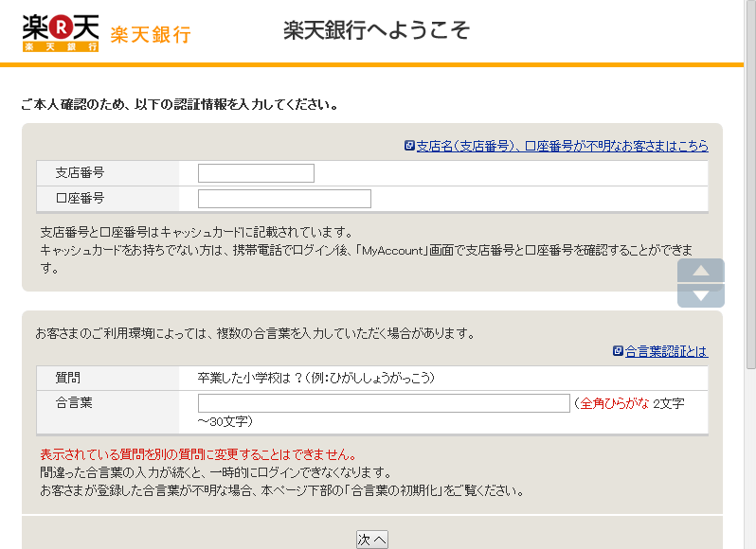Click the 合言葉 label

[x=74, y=402]
